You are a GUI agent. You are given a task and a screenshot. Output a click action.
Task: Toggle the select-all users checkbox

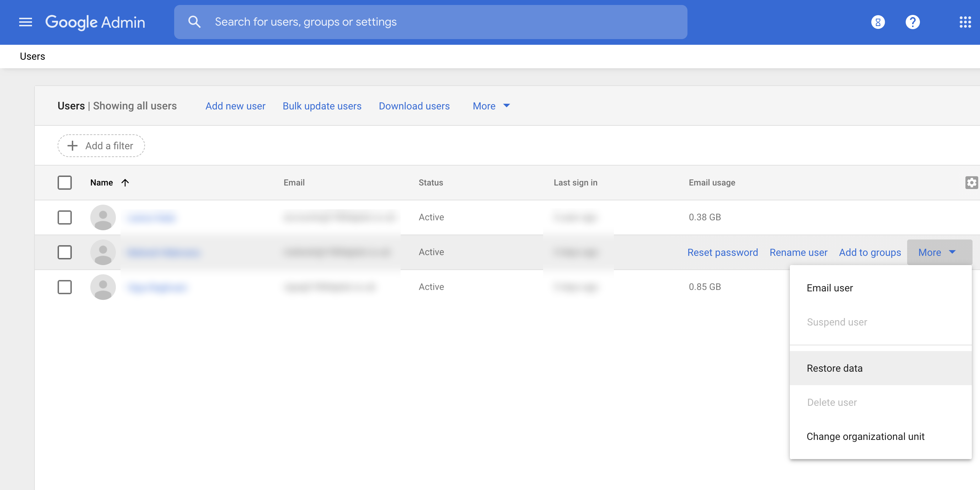(x=65, y=183)
